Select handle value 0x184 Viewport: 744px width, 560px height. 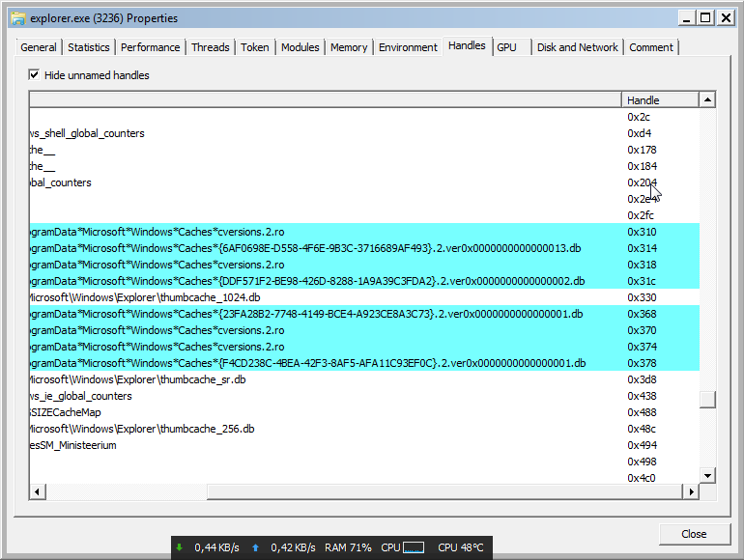click(642, 166)
